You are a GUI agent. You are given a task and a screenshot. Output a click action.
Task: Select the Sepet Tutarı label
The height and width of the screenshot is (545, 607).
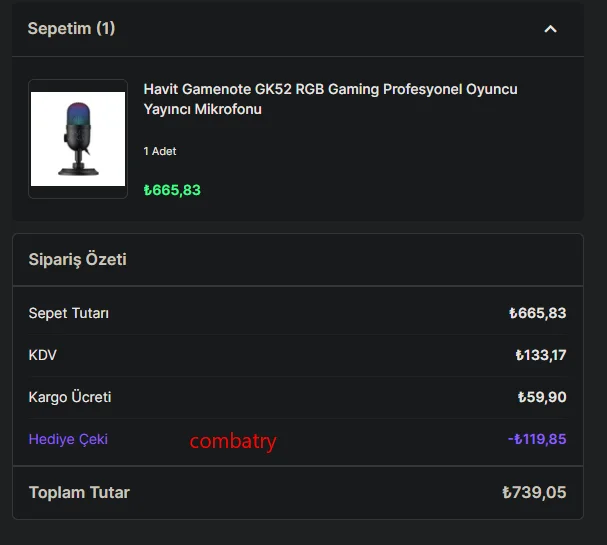pos(69,313)
